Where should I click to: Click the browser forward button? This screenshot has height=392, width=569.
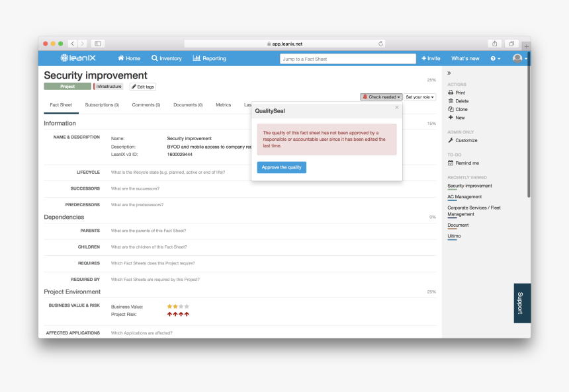click(x=83, y=44)
